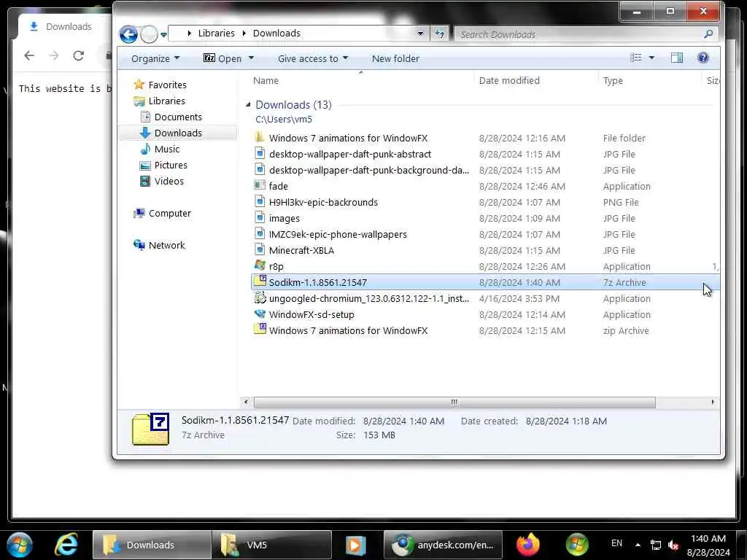Select the Minecraft-XBLA JPG icon

coord(260,249)
